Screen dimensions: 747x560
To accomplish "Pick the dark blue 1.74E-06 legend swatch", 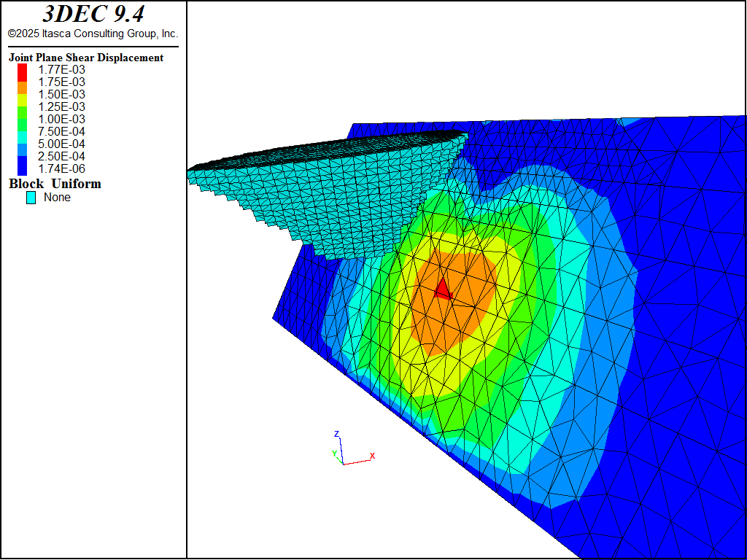I will tap(22, 168).
